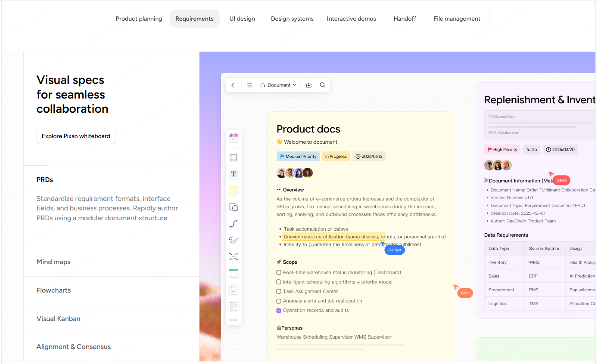Click the search magnifier icon
This screenshot has height=364, width=598.
[x=322, y=85]
